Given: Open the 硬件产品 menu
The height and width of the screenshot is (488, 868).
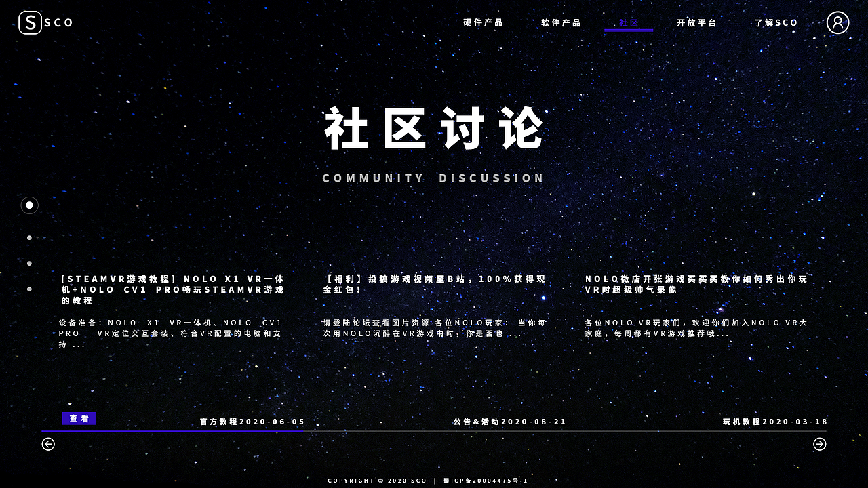Looking at the screenshot, I should 484,22.
